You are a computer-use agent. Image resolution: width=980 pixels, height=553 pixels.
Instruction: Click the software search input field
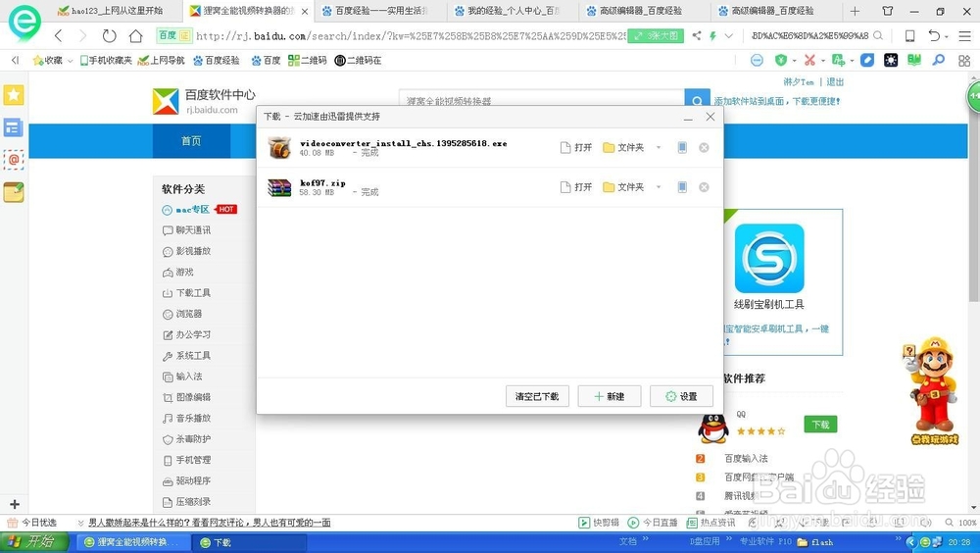pos(542,100)
